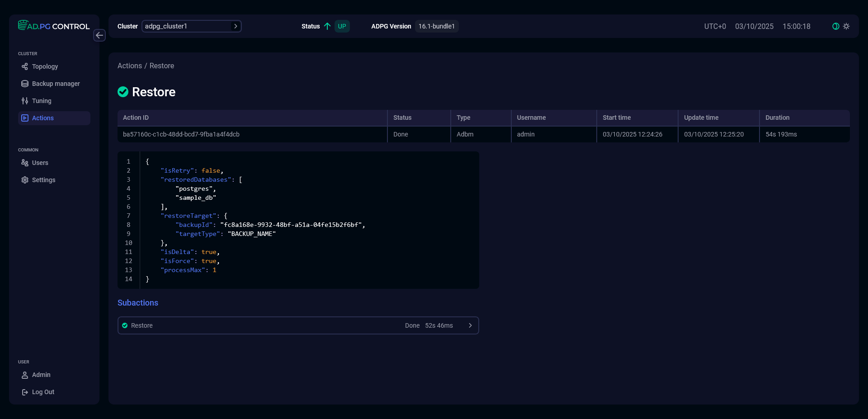The width and height of the screenshot is (868, 419).
Task: Click the UP status badge
Action: point(342,26)
